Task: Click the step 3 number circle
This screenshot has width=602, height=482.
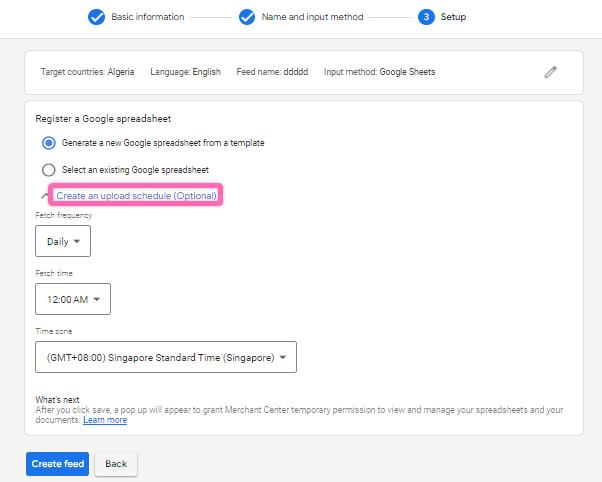Action: [x=426, y=17]
